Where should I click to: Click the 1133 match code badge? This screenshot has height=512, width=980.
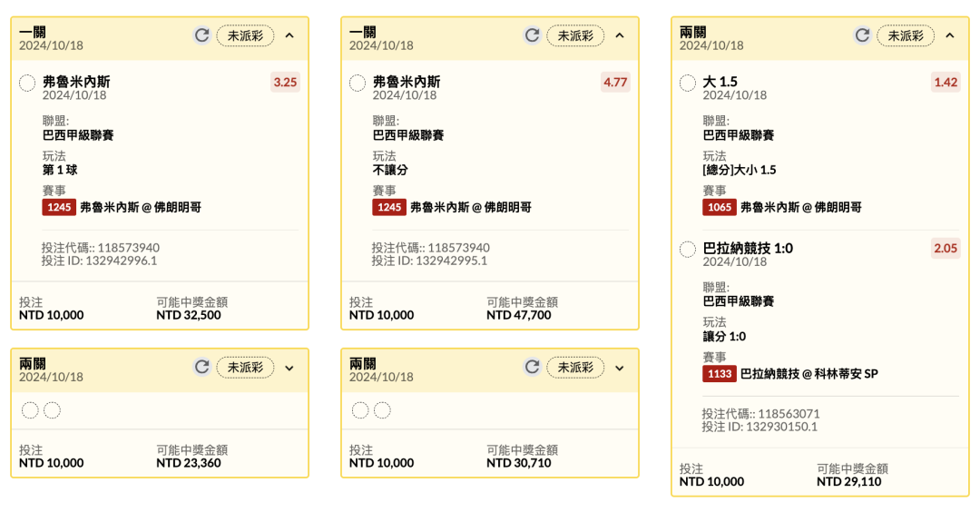(x=719, y=373)
